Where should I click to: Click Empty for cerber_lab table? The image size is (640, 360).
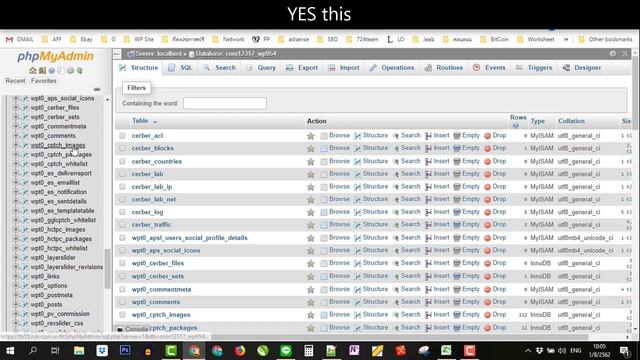[x=467, y=174]
